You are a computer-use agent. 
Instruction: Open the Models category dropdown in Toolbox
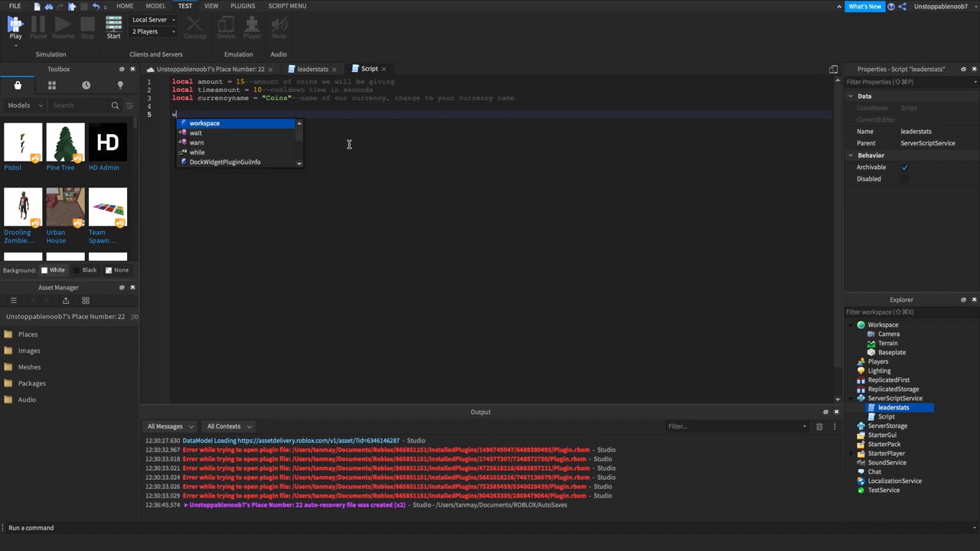point(24,106)
